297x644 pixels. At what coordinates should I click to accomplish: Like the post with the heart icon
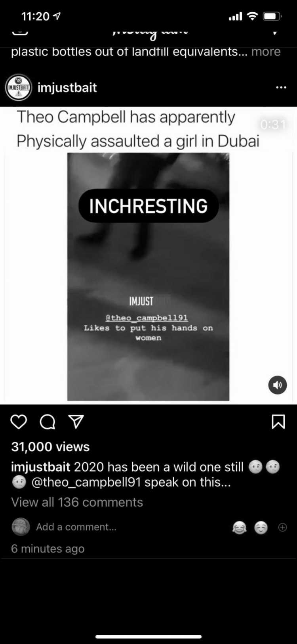coord(19,422)
